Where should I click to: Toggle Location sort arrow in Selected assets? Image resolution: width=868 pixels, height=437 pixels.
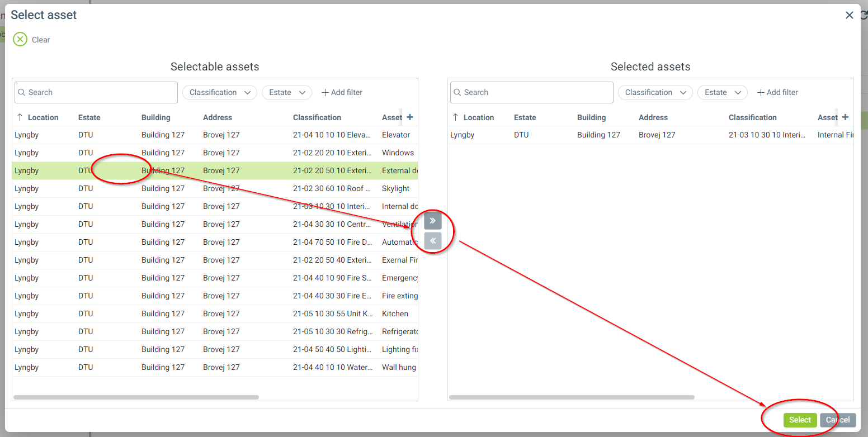(455, 117)
